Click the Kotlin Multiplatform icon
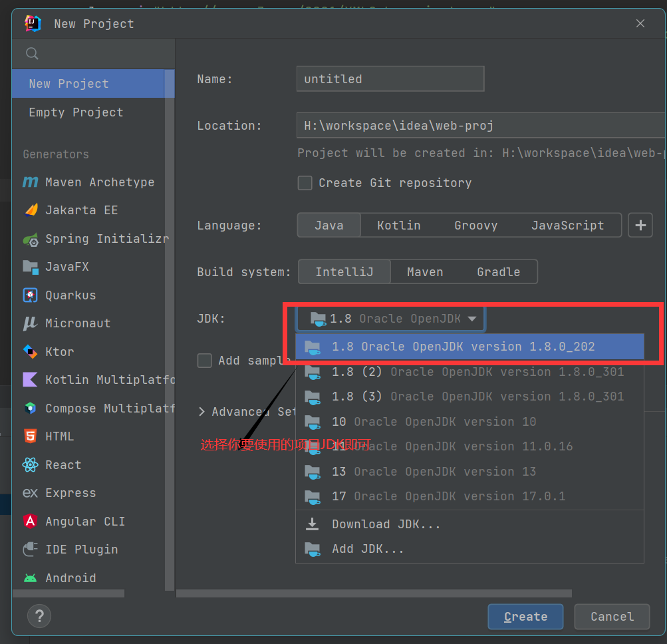667x644 pixels. 30,380
